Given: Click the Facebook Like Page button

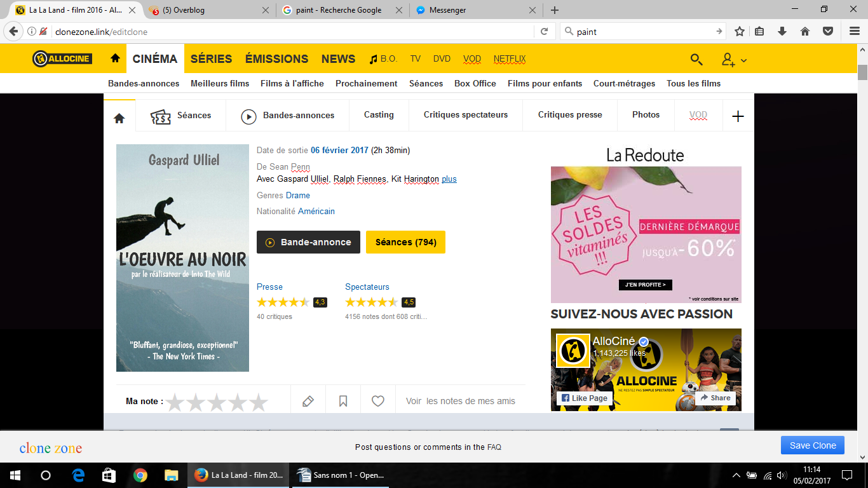Looking at the screenshot, I should pyautogui.click(x=585, y=398).
